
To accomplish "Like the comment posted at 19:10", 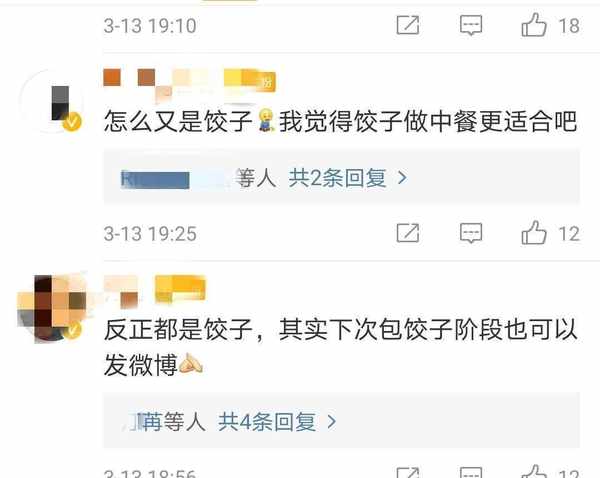I will pos(534,25).
